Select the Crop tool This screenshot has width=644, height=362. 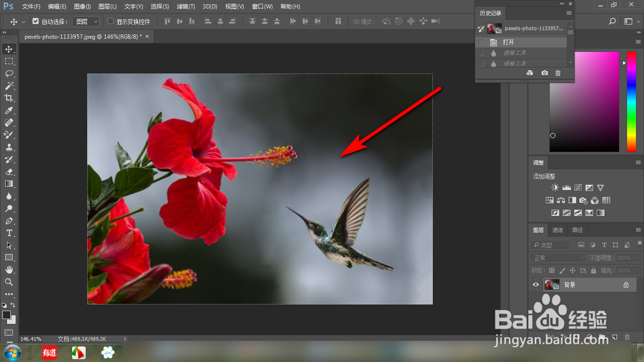pos(9,98)
